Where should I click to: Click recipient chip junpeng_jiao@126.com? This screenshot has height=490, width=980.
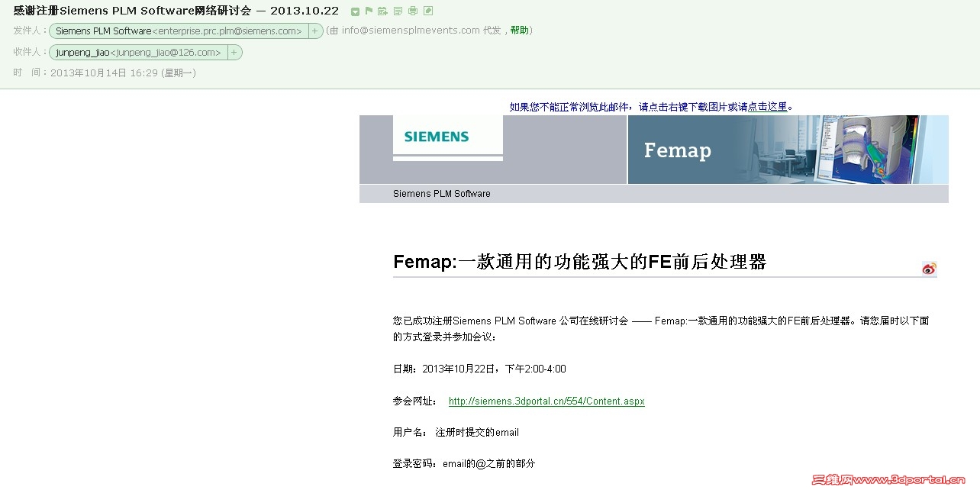point(138,53)
